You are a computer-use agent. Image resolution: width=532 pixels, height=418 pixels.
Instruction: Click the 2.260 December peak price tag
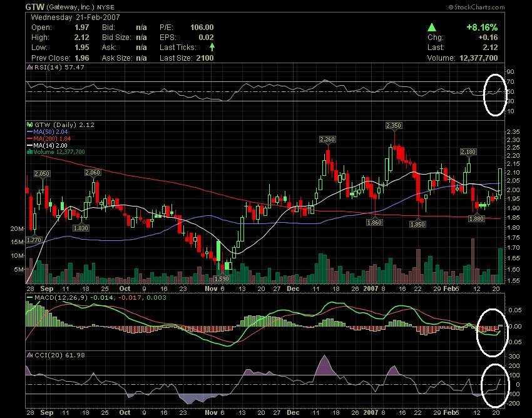pos(327,139)
